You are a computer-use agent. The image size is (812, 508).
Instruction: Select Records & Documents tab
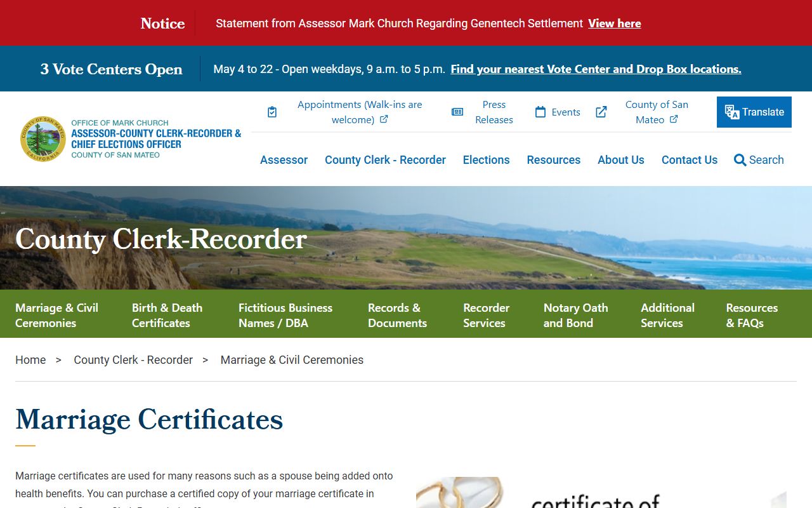click(397, 315)
